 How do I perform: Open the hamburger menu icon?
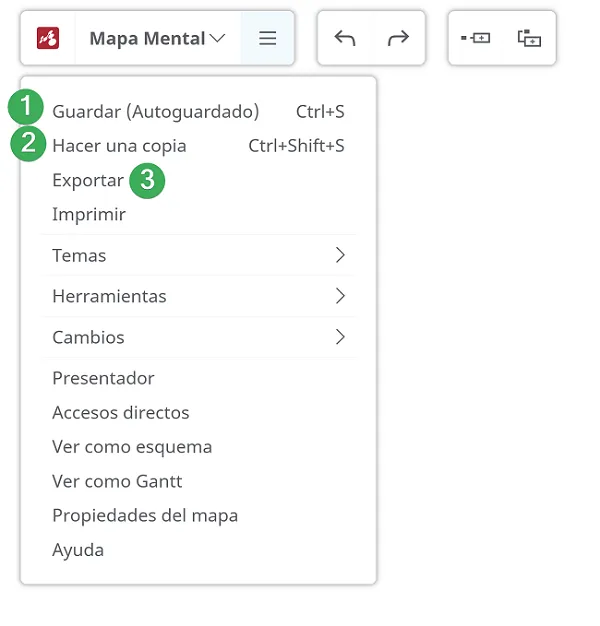pos(267,38)
